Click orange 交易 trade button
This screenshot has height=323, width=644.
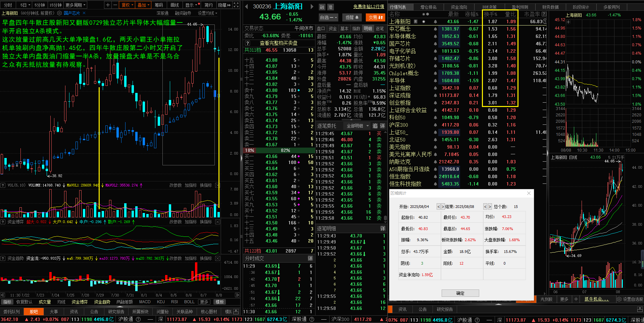tap(376, 17)
